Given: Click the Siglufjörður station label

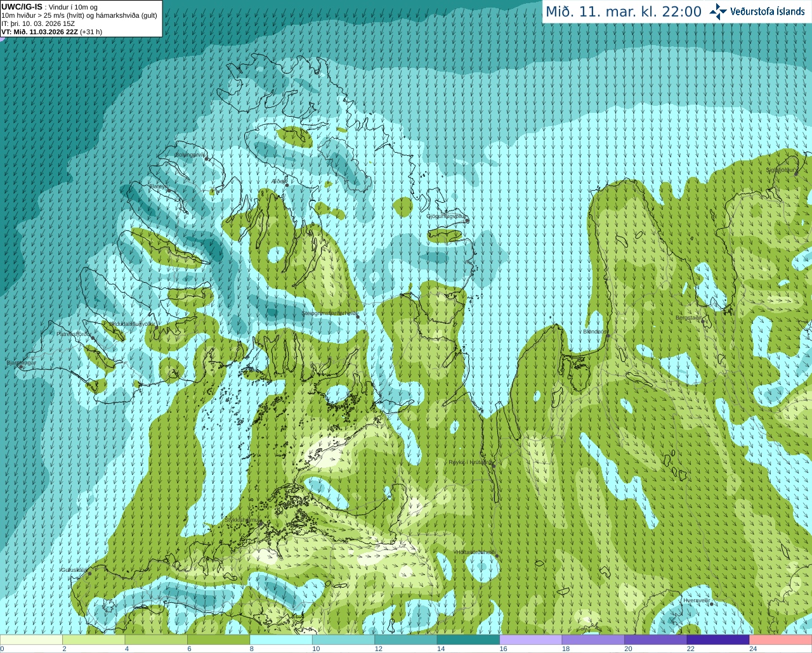Looking at the screenshot, I should 782,171.
